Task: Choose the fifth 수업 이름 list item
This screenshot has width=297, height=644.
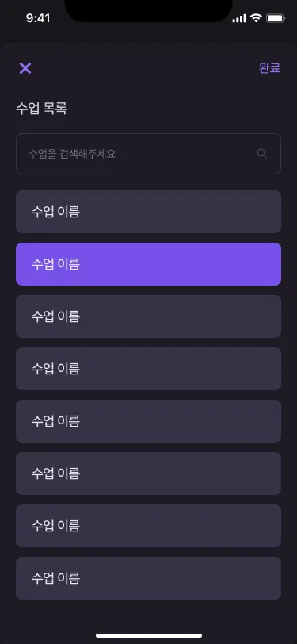Action: tap(149, 421)
